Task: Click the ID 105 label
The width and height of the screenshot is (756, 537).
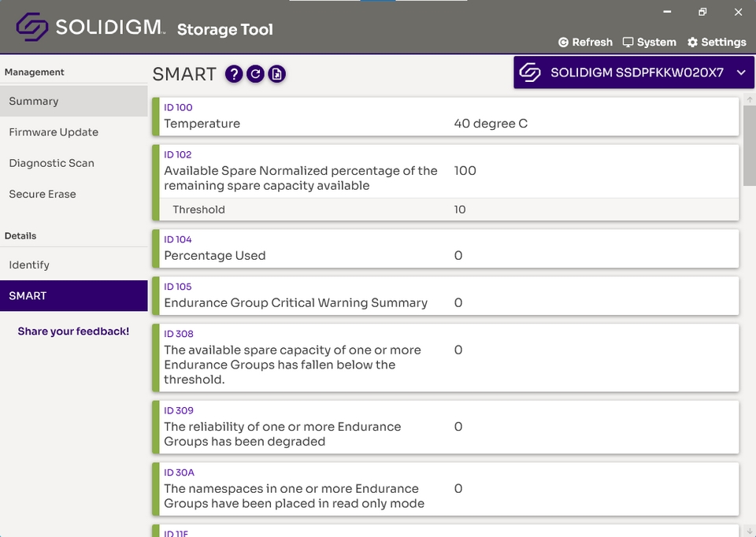Action: point(178,287)
